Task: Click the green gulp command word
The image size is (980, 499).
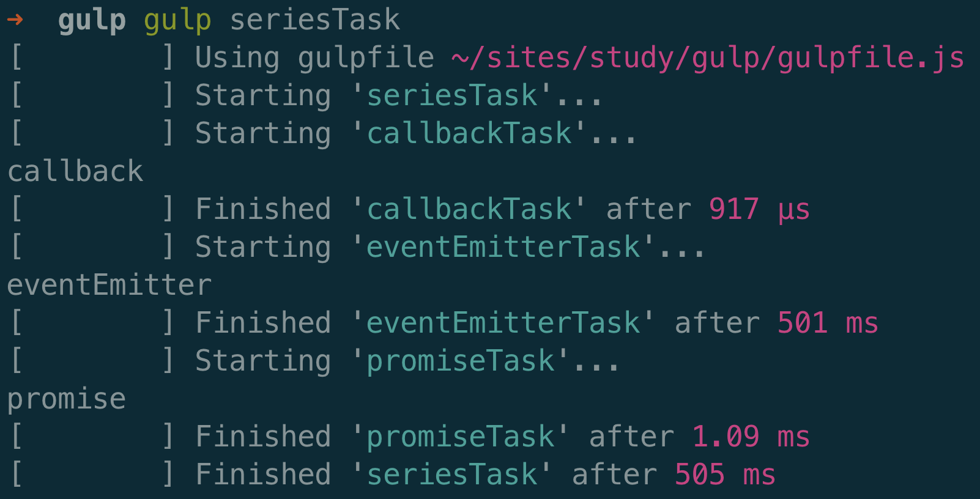Action: point(177,20)
